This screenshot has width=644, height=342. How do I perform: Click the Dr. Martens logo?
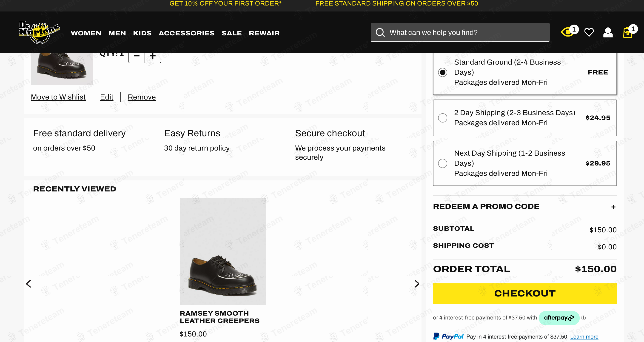pyautogui.click(x=39, y=32)
